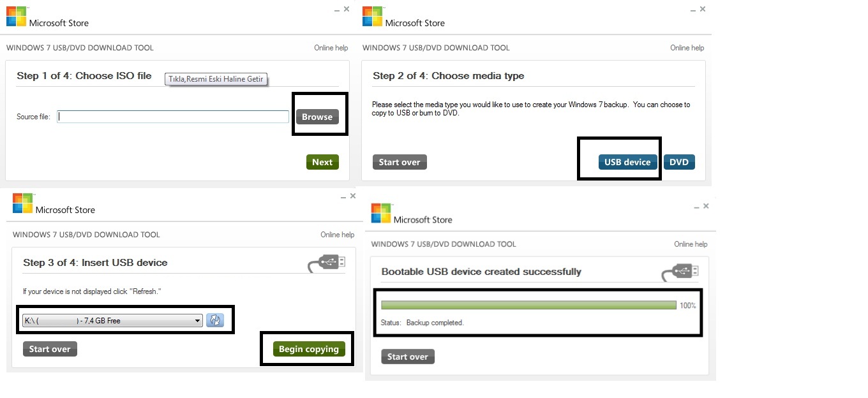Click the Refresh devices icon in Step 3

pos(215,320)
